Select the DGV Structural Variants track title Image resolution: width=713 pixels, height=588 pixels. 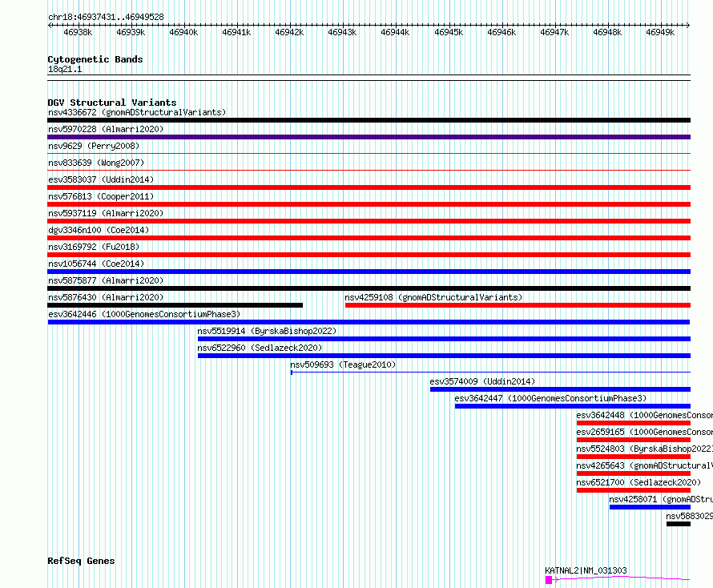click(x=112, y=103)
